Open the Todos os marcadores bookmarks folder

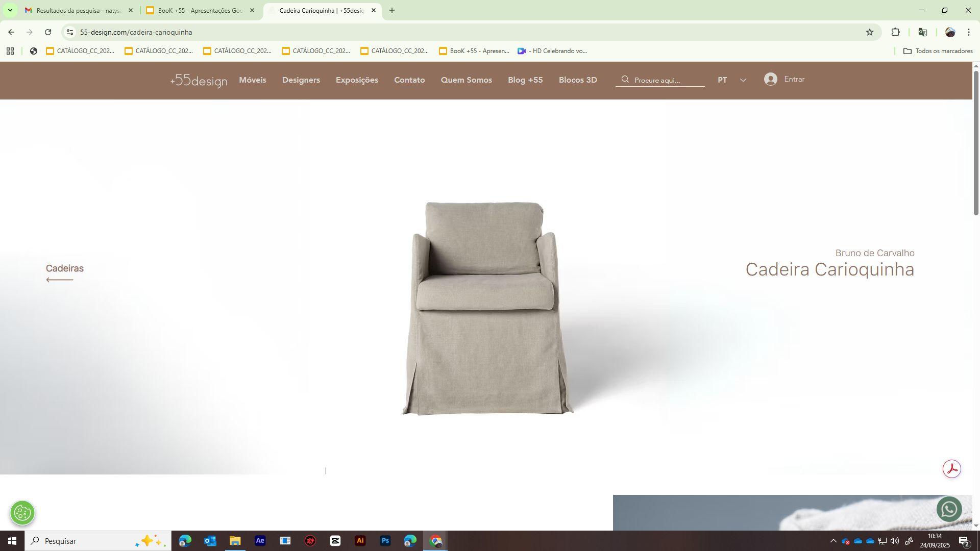tap(938, 51)
